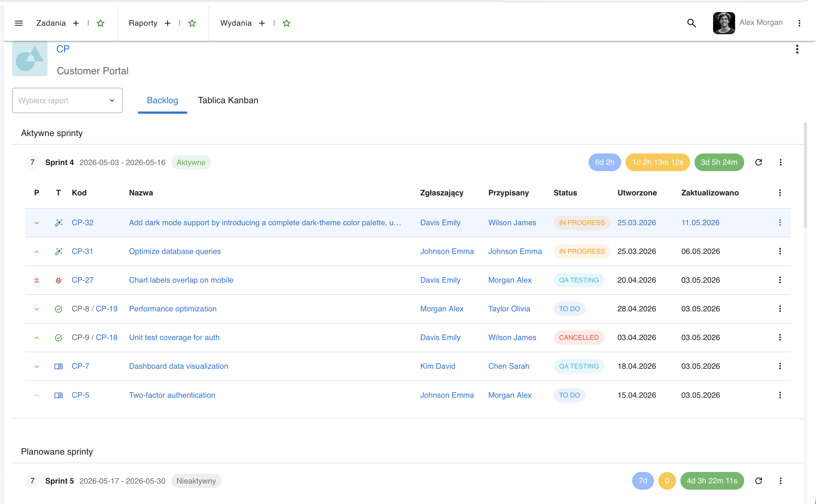The image size is (816, 504).
Task: Switch to the Tablica Kanban tab
Action: pyautogui.click(x=228, y=100)
